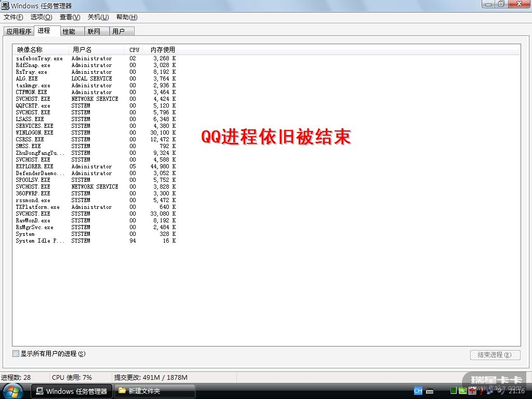Screen dimensions: 532x399
Task: Sort by the 用户名 column header
Action: tap(97, 49)
